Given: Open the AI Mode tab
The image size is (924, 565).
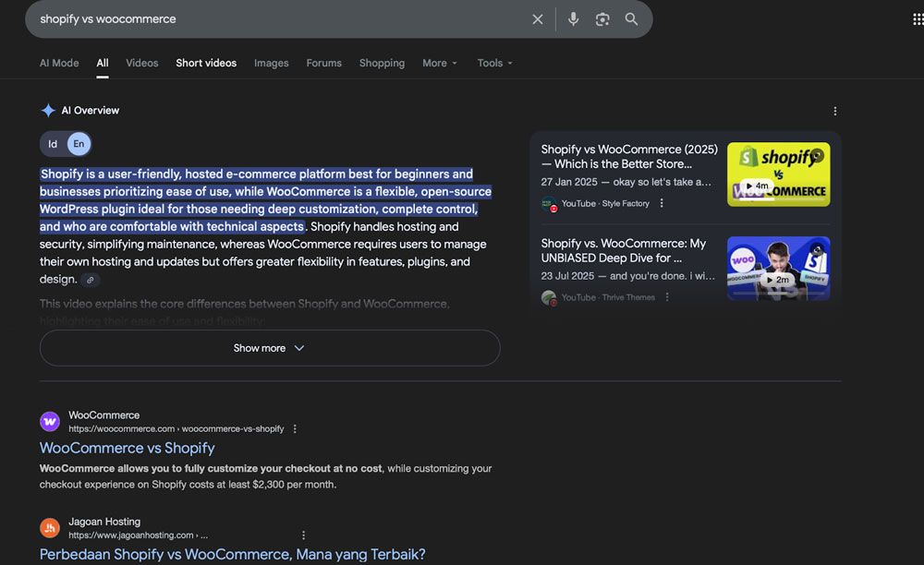Looking at the screenshot, I should (x=59, y=63).
